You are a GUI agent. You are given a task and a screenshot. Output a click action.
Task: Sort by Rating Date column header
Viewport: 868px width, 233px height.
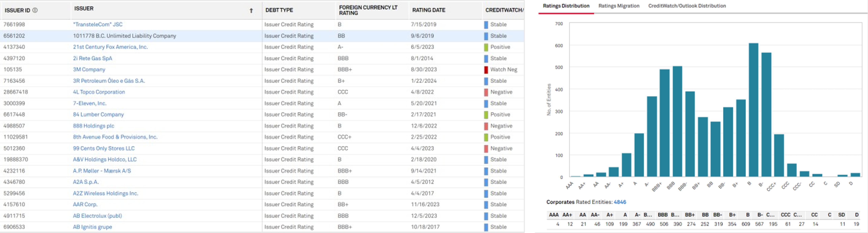429,10
